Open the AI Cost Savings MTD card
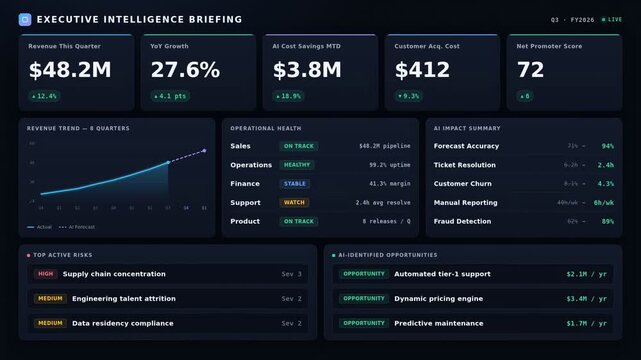Viewport: 641px width, 360px height. pos(320,72)
